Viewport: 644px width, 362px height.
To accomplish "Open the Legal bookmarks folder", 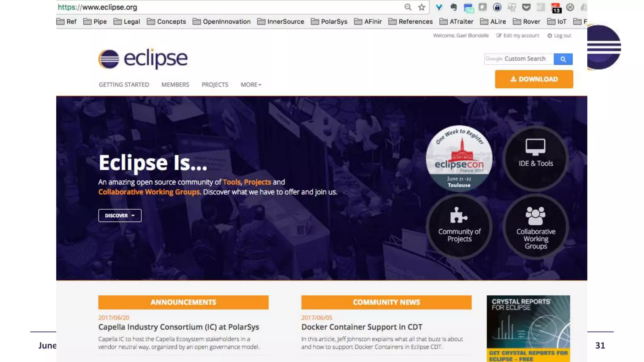I will (x=127, y=21).
